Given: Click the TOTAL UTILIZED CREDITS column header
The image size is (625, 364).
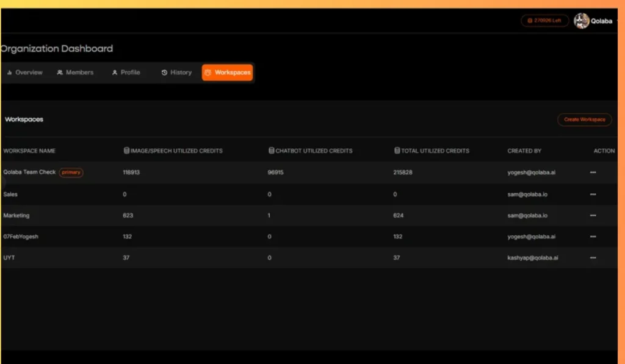Looking at the screenshot, I should (432, 151).
